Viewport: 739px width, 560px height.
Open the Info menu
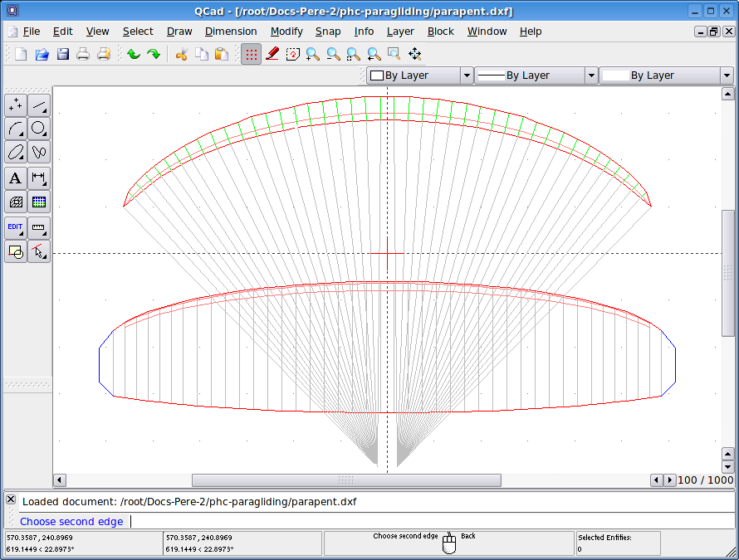coord(364,32)
